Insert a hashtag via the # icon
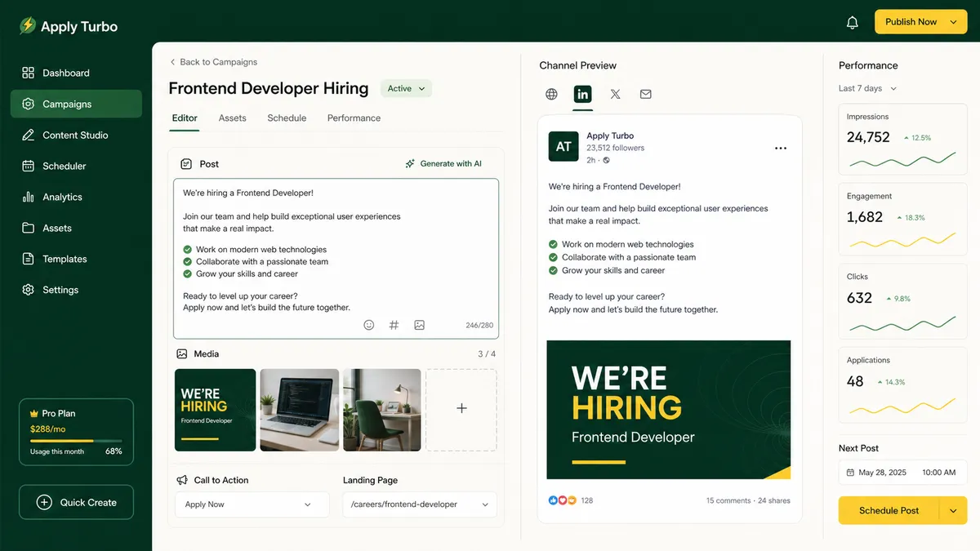 pos(394,325)
